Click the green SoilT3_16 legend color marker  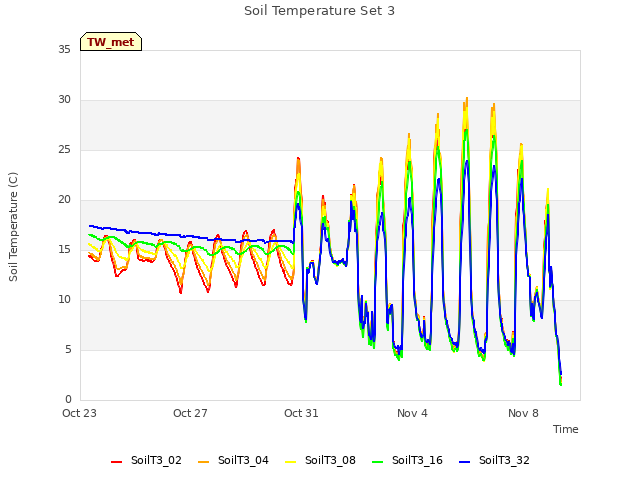(378, 462)
